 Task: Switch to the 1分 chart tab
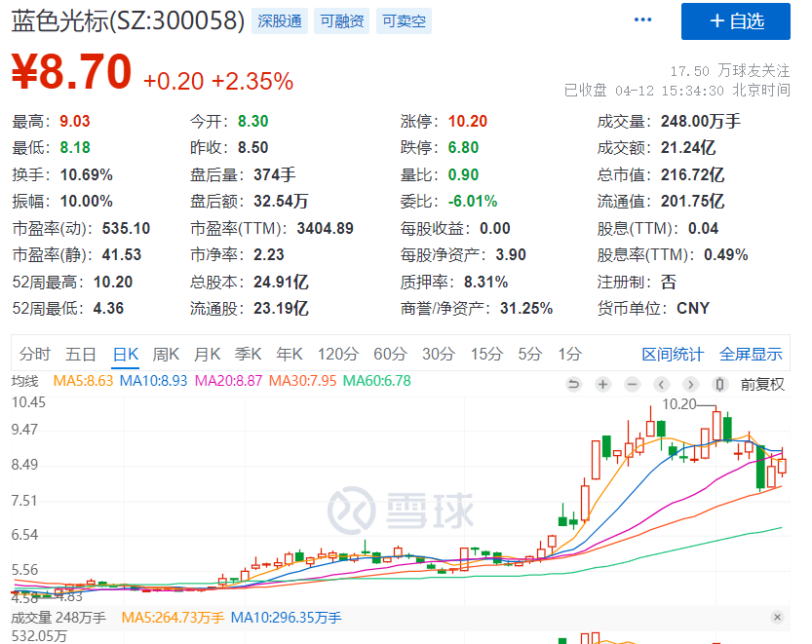point(569,354)
